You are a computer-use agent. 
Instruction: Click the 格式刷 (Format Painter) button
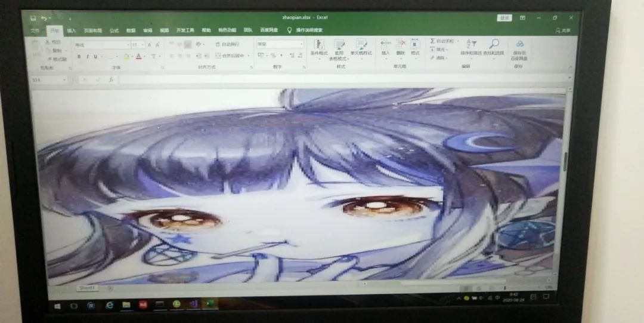(x=56, y=59)
